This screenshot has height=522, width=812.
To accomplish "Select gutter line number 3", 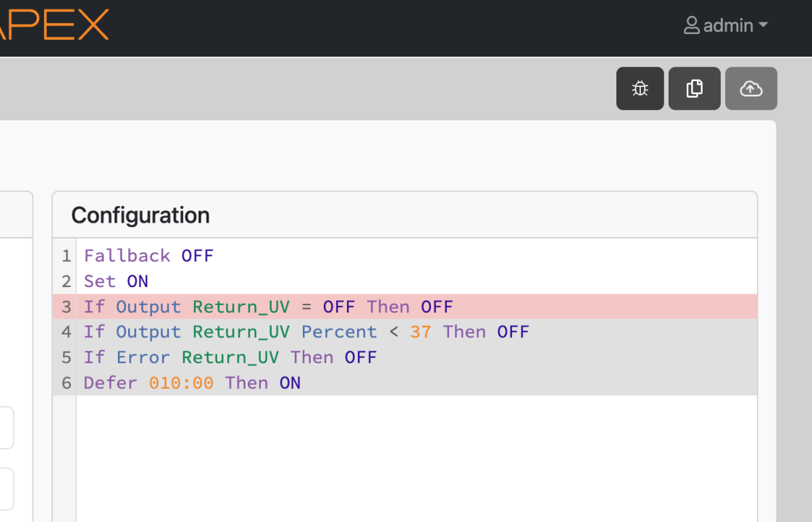I will [66, 307].
